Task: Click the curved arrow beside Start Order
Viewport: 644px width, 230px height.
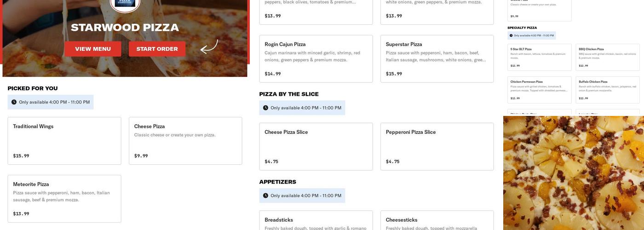Action: pyautogui.click(x=209, y=47)
